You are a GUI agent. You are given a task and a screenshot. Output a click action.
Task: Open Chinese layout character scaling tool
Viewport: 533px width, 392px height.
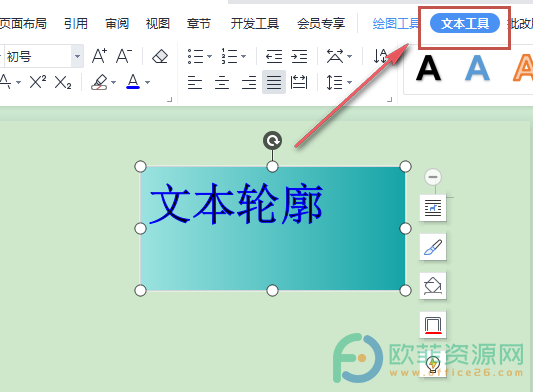point(335,56)
